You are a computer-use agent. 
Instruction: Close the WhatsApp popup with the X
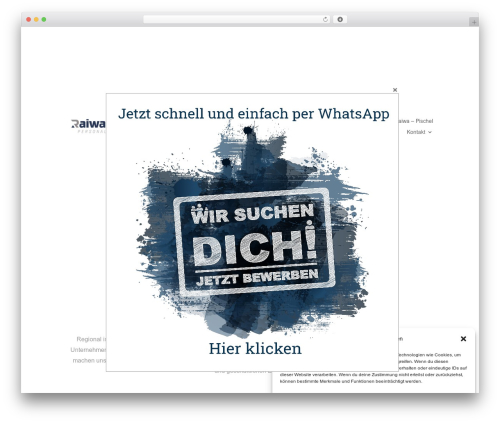pyautogui.click(x=395, y=90)
